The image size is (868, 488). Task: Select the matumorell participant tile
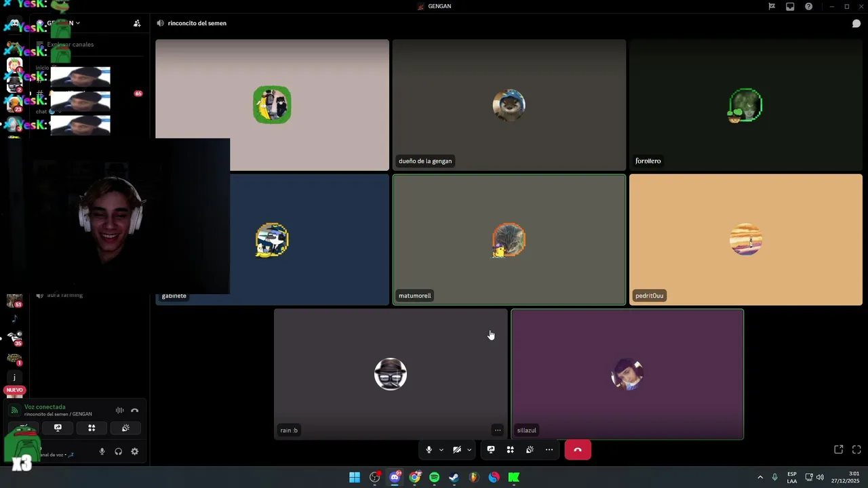point(509,240)
